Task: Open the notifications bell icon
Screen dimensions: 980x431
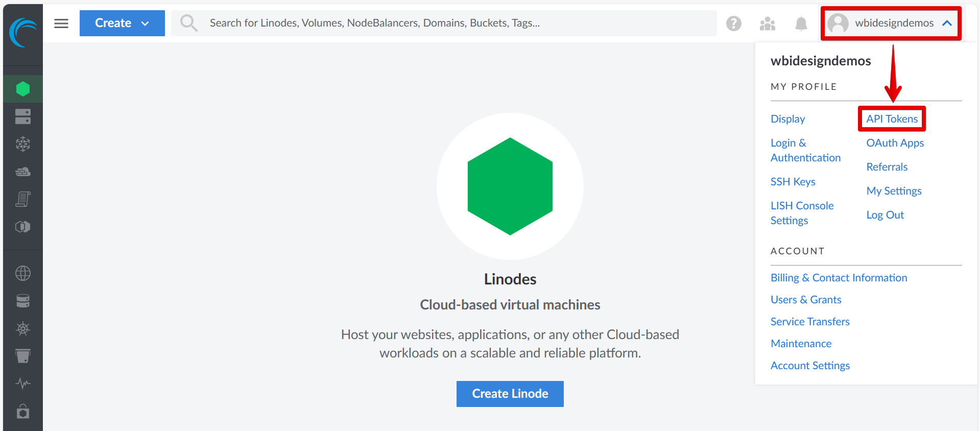Action: [801, 23]
